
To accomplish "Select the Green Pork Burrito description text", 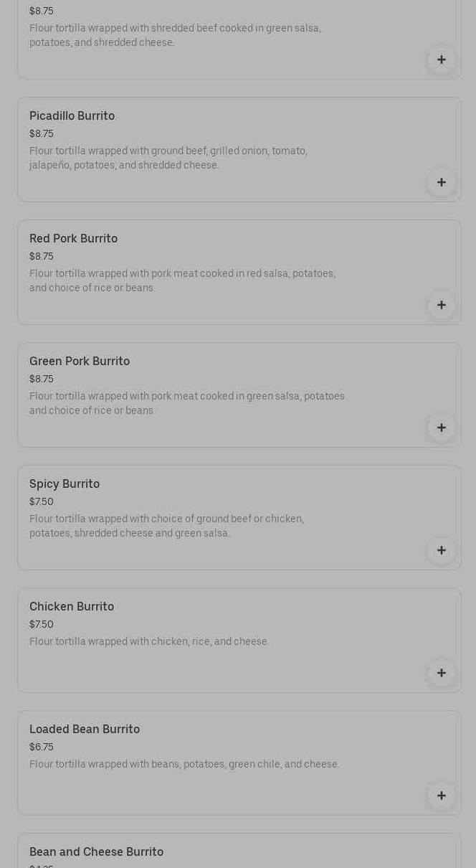I will (186, 403).
